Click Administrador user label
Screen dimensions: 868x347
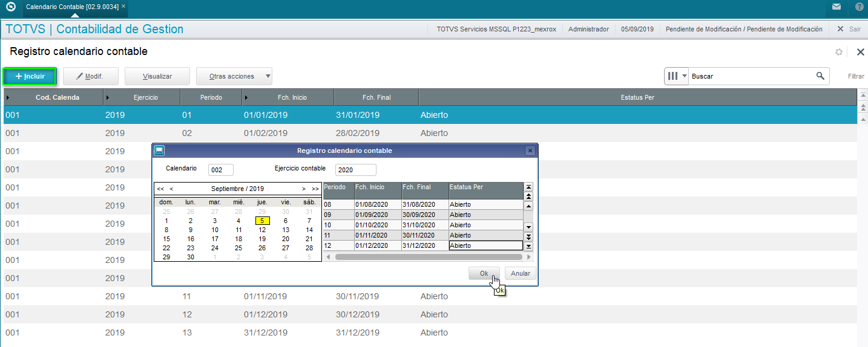(x=588, y=29)
